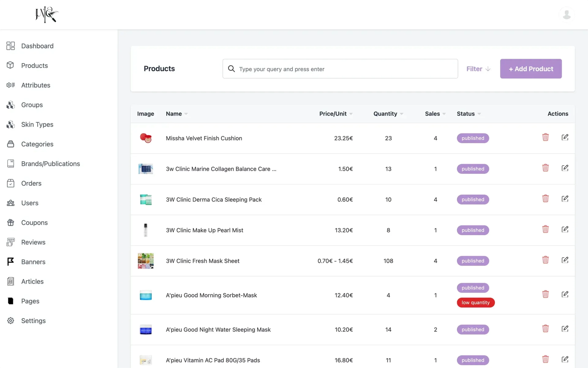
Task: Delete A'pieu Good Morning Sorbet-Mask
Action: [x=545, y=294]
